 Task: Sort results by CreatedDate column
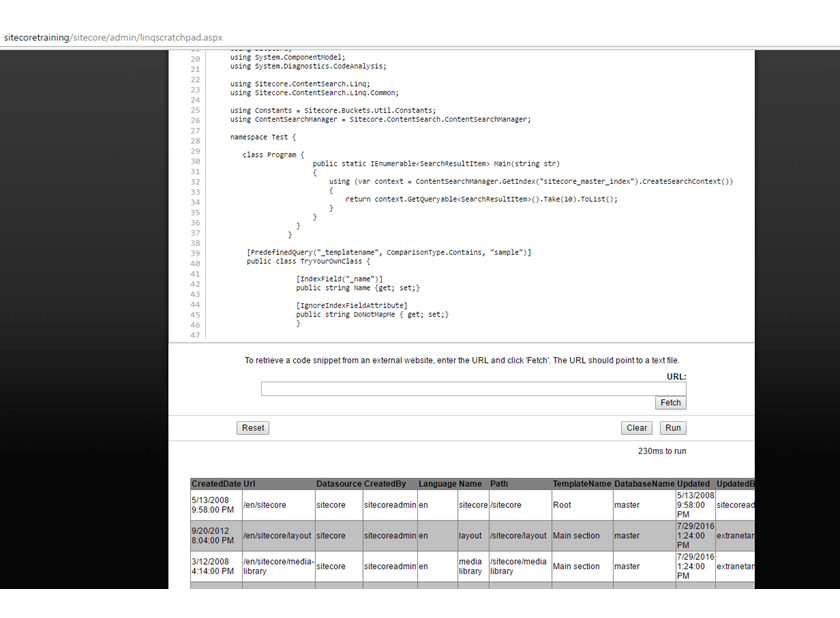tap(217, 483)
